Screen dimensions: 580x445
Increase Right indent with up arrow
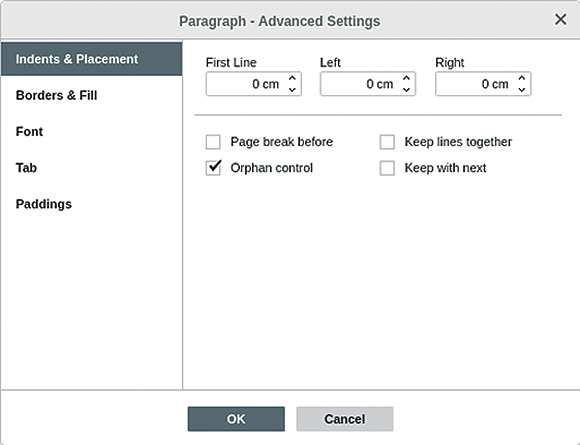click(x=522, y=78)
